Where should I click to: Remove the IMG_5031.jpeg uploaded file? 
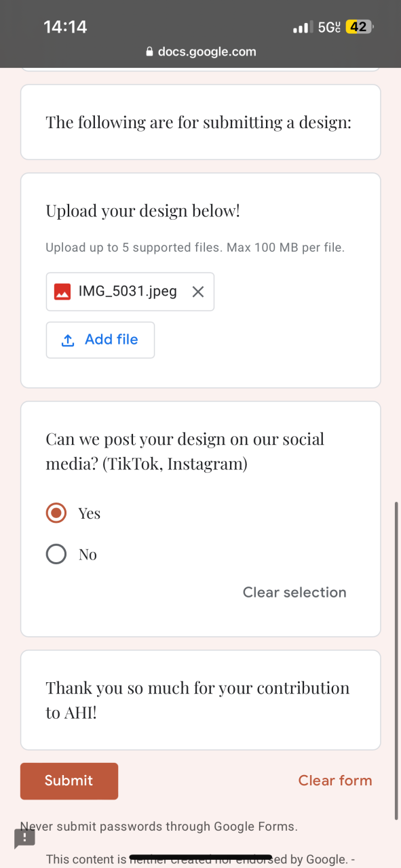coord(198,292)
